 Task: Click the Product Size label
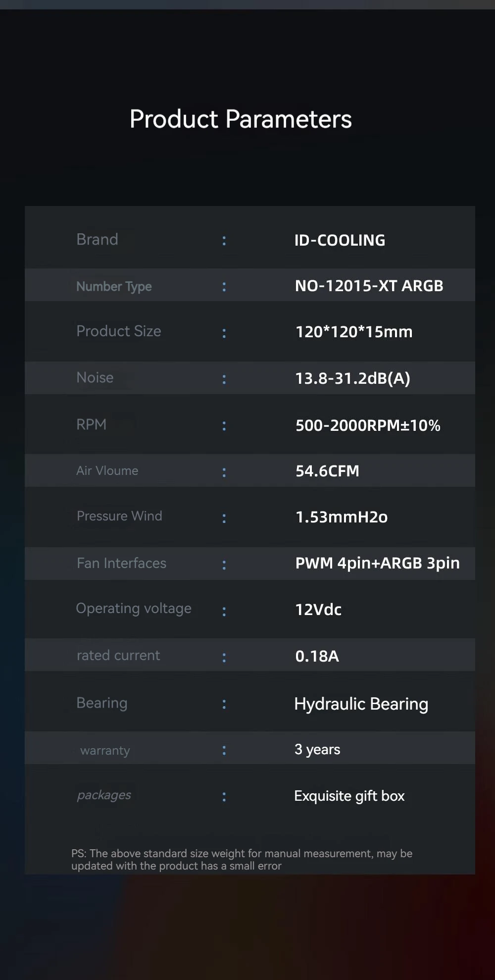(x=119, y=331)
